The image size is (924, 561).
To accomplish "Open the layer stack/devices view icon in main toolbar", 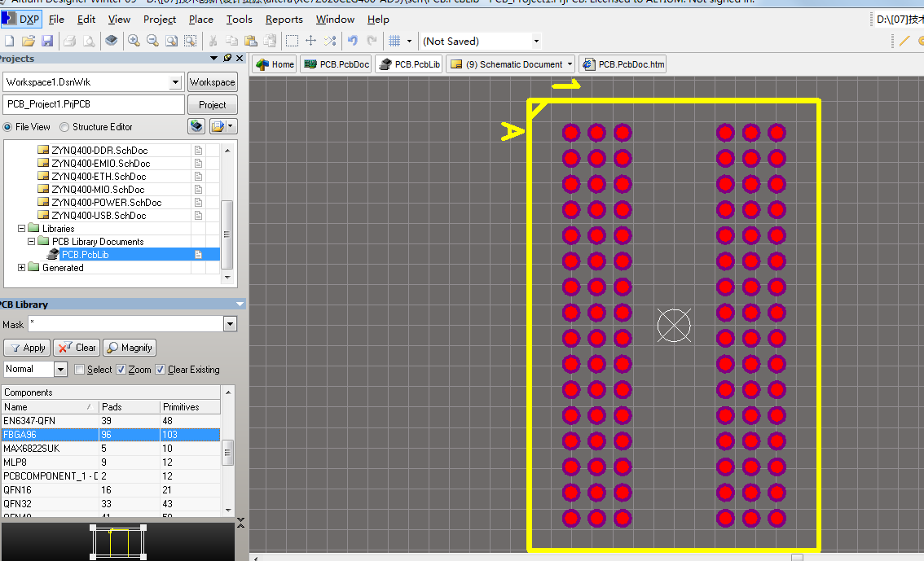I will [112, 42].
